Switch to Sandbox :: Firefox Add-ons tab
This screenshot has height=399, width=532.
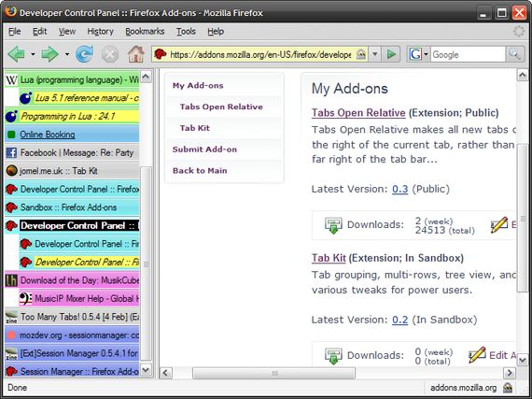click(x=72, y=207)
